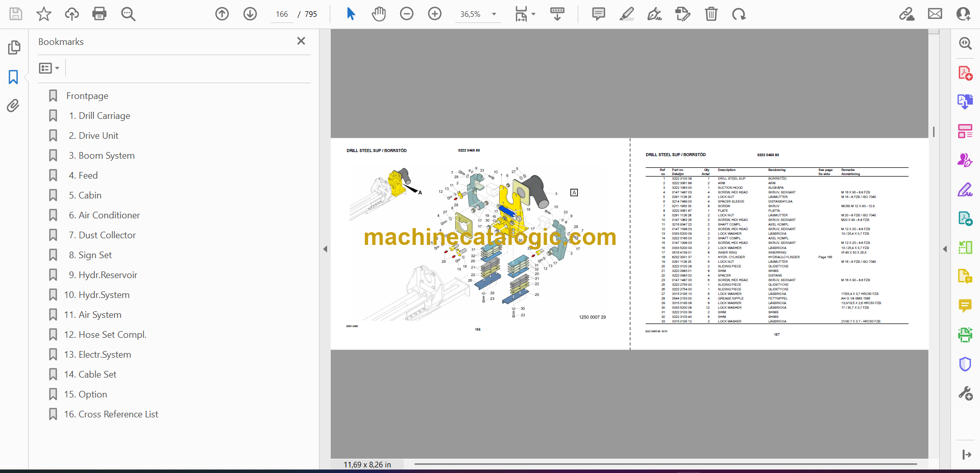Click the vertical scrollbar thumb
The height and width of the screenshot is (473, 980).
tap(934, 132)
